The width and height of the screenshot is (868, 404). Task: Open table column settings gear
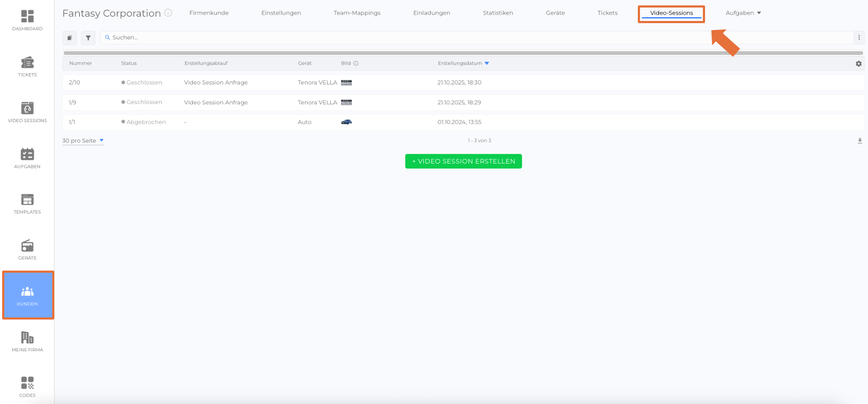tap(858, 63)
